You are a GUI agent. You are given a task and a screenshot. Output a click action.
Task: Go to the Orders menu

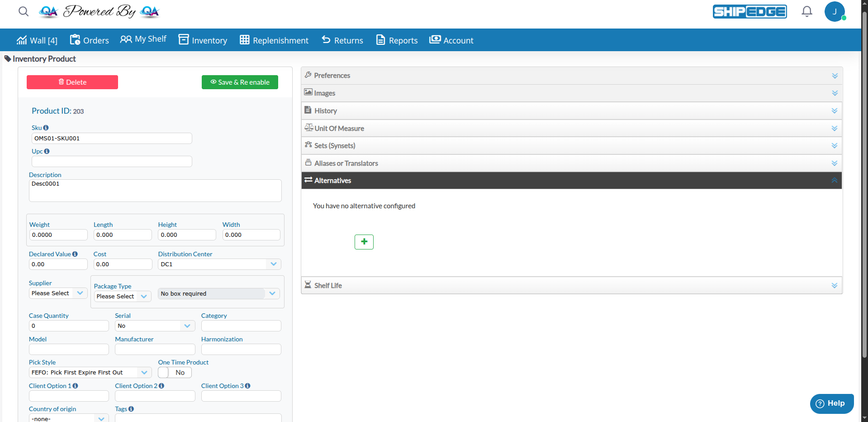[90, 40]
